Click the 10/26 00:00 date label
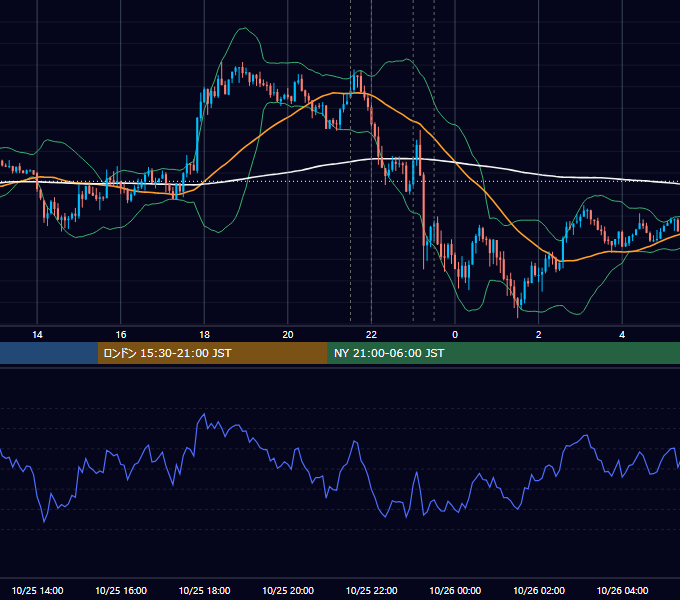Screen dimensions: 680x600 pyautogui.click(x=455, y=590)
